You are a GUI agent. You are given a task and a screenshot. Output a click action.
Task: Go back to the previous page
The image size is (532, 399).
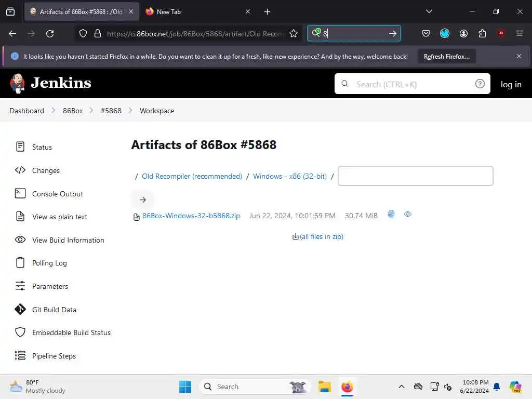tap(12, 34)
